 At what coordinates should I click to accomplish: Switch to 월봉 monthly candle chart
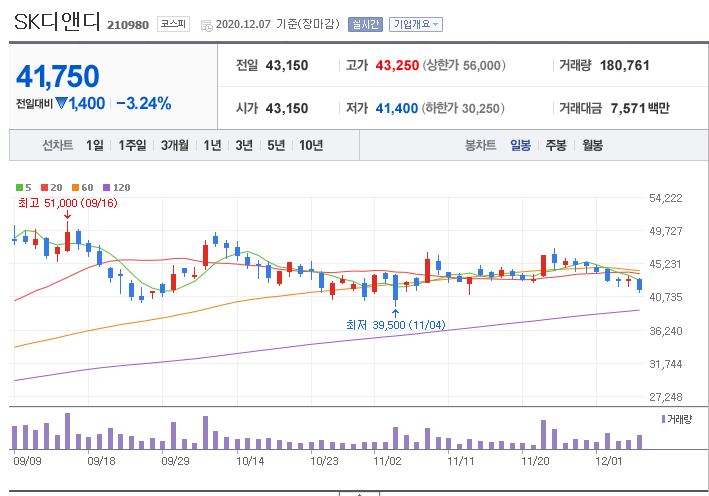[x=592, y=145]
